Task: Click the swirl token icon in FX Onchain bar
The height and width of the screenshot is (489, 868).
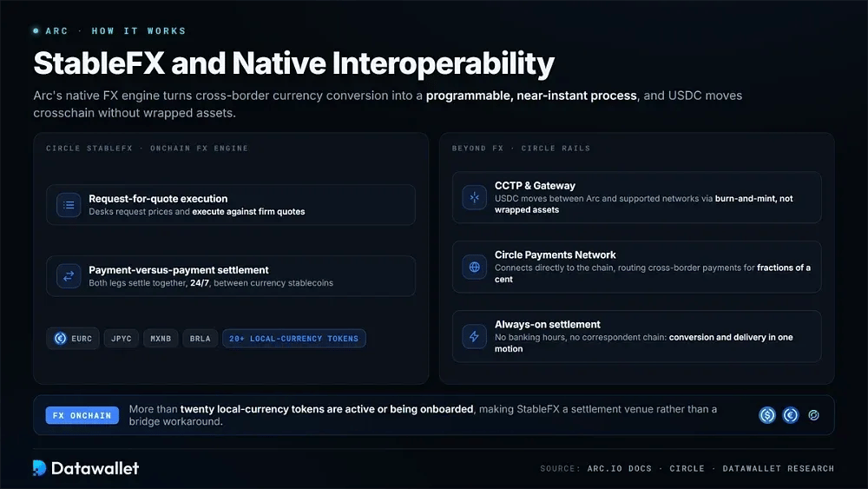Action: pyautogui.click(x=814, y=415)
